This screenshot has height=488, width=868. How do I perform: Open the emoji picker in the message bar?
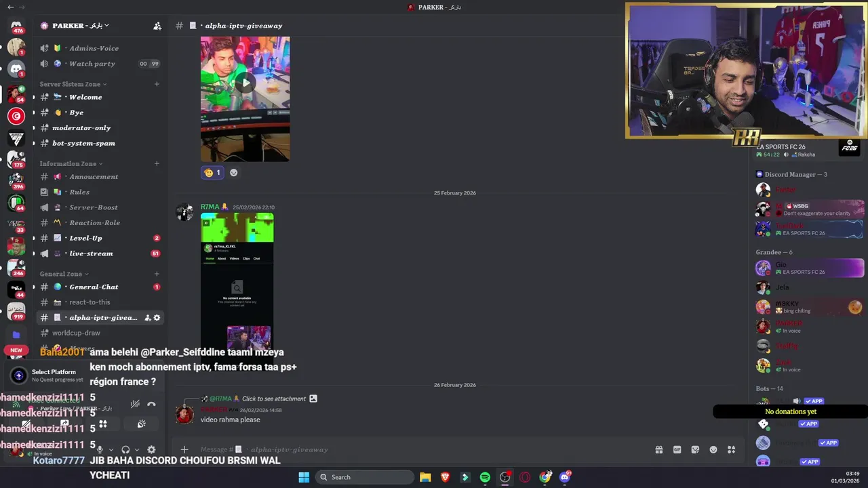pyautogui.click(x=713, y=449)
